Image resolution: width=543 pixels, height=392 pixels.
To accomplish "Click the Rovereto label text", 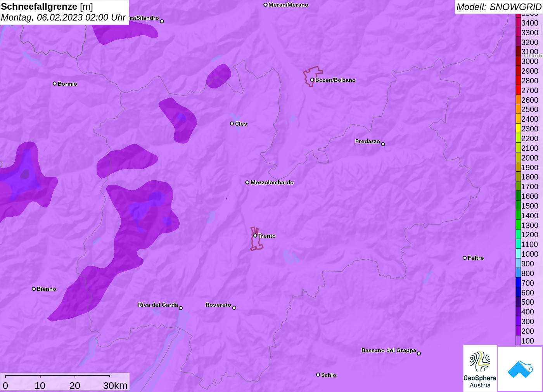I will point(218,305).
